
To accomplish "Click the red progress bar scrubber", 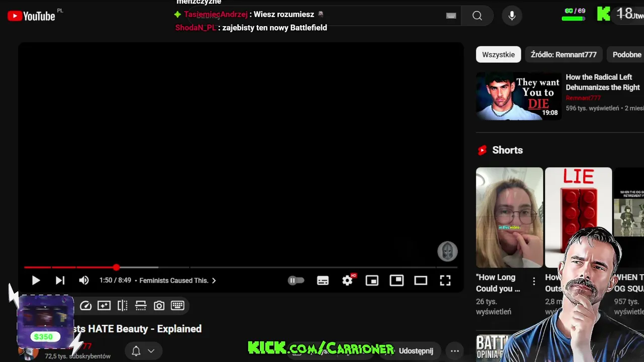I will point(116,267).
